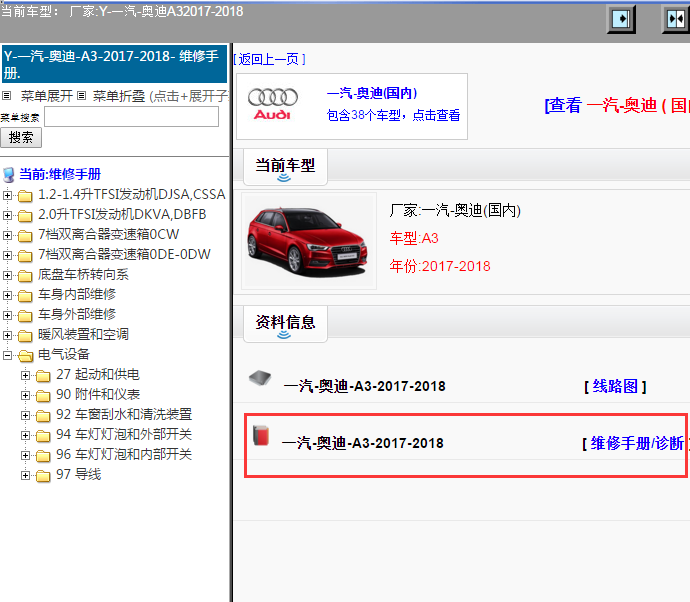
Task: Click the 年份:2017-2018 text
Action: pyautogui.click(x=440, y=266)
